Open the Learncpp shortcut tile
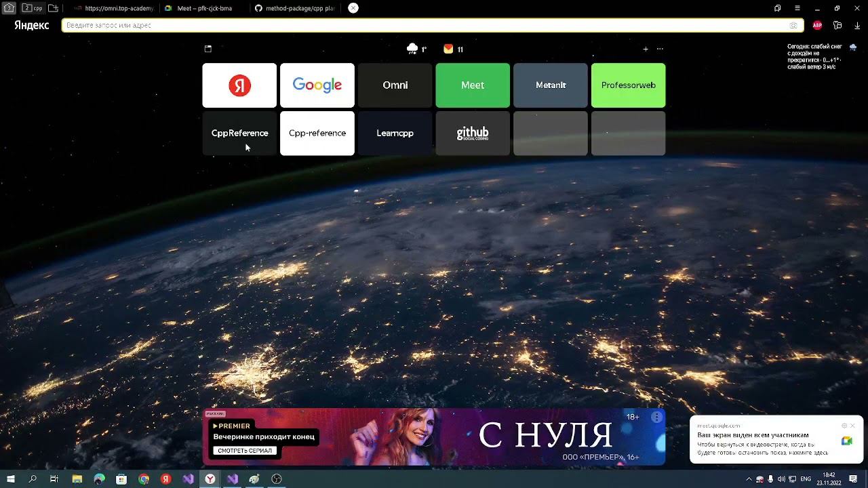The height and width of the screenshot is (488, 868). pyautogui.click(x=395, y=134)
